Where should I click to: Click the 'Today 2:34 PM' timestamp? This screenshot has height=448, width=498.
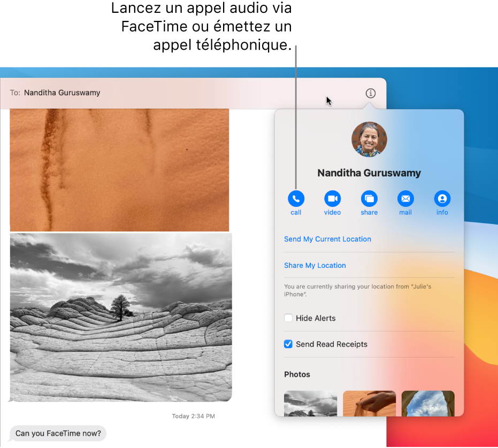coord(194,416)
